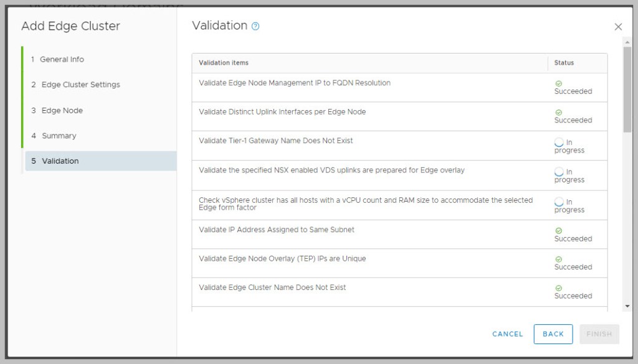Click Succeeded checkmark for Edge Cluster Name row

[x=559, y=288]
